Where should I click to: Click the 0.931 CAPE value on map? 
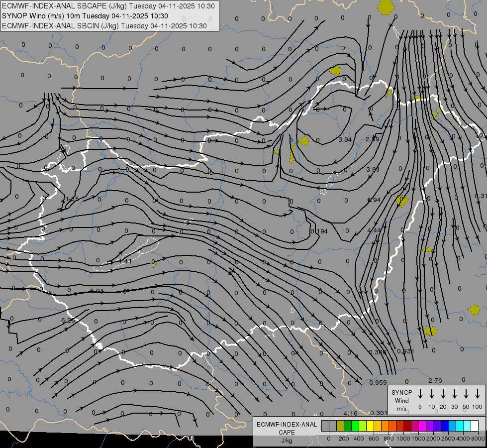405,351
